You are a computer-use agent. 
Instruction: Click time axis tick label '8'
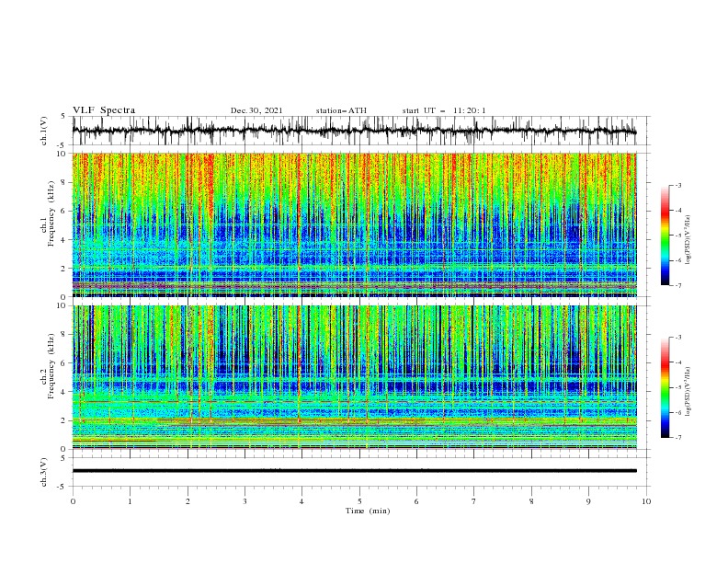[531, 501]
